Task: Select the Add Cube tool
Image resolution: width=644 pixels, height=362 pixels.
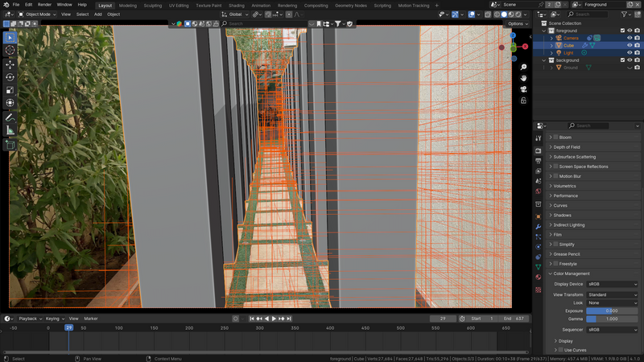Action: tap(10, 145)
